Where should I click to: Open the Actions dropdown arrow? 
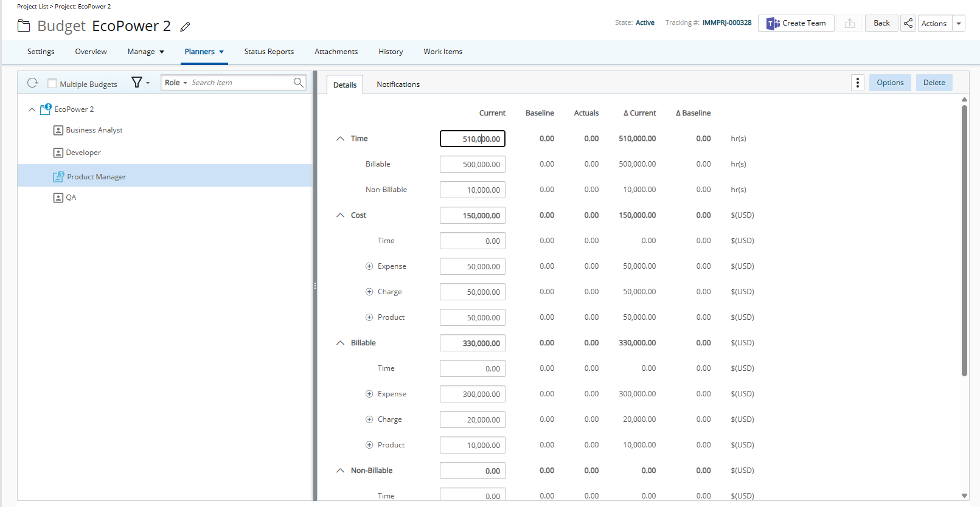(959, 23)
